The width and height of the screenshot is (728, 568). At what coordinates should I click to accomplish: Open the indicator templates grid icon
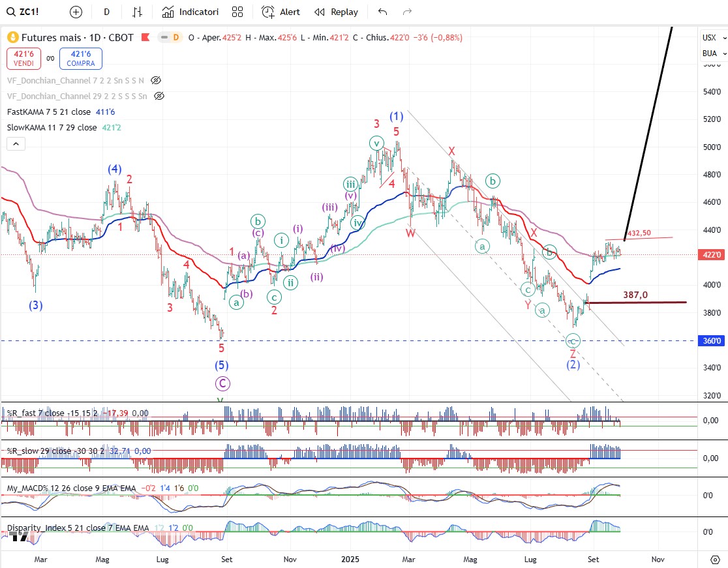point(237,12)
